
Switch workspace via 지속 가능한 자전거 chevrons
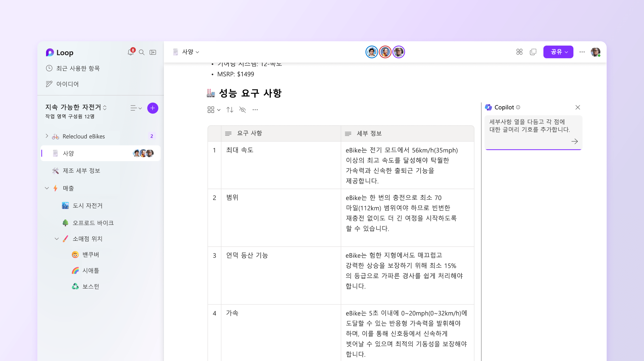(105, 108)
